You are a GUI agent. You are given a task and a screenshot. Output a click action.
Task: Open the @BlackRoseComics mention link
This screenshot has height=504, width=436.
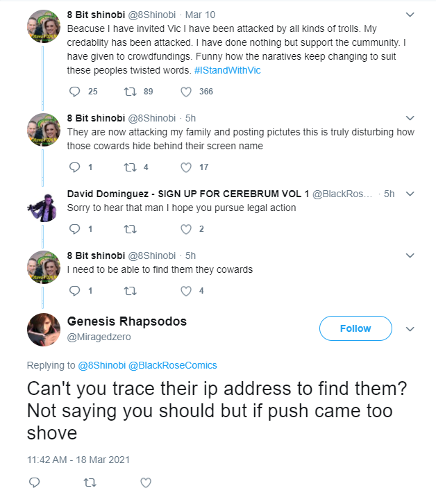[x=173, y=365]
